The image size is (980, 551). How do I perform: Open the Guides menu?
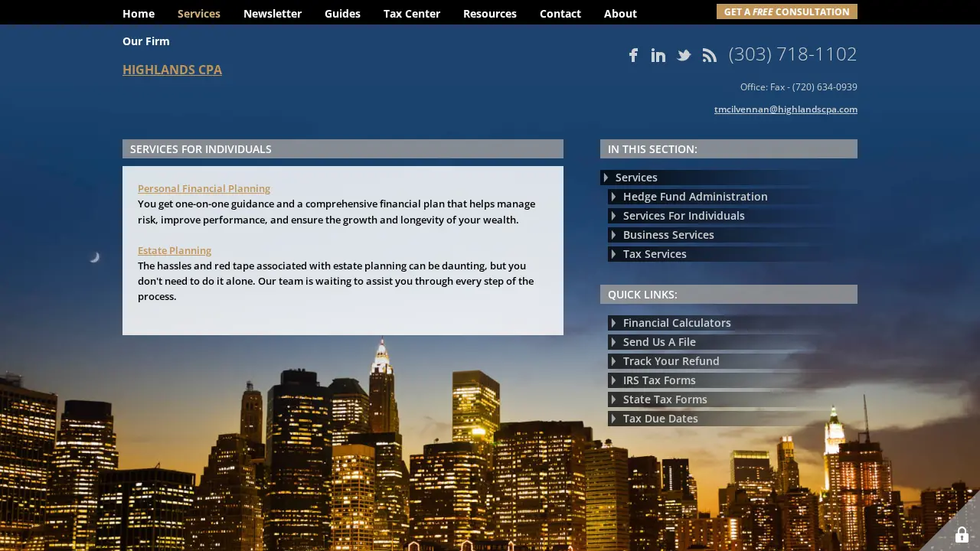point(342,14)
